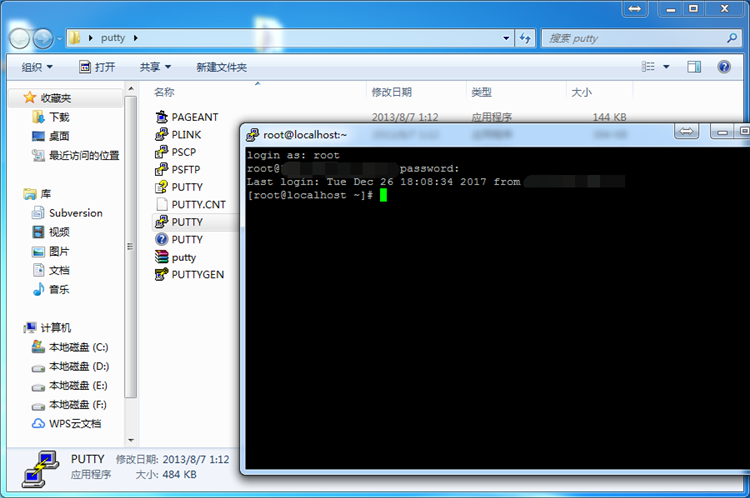
Task: Toggle the preview pane button
Action: tap(694, 67)
